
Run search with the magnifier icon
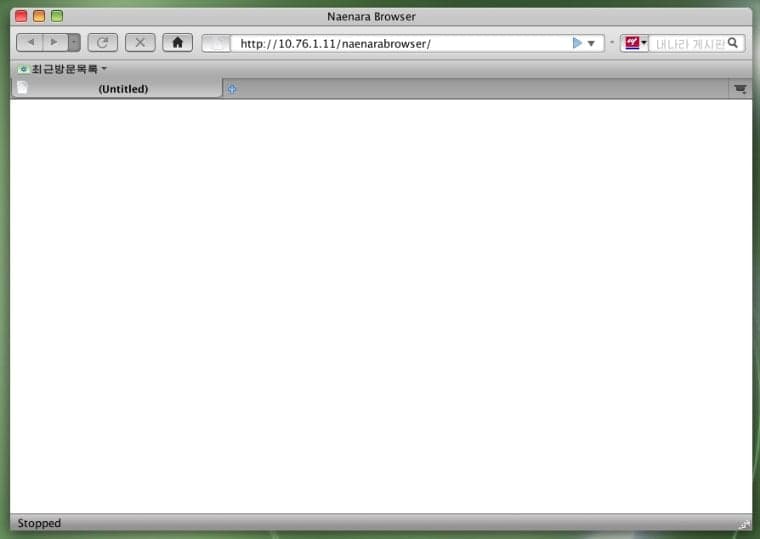click(733, 43)
